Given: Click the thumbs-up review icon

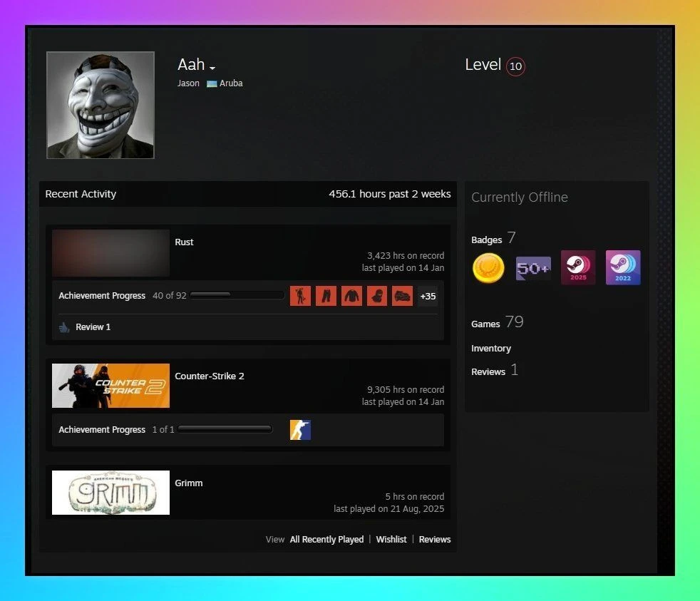Looking at the screenshot, I should (64, 327).
